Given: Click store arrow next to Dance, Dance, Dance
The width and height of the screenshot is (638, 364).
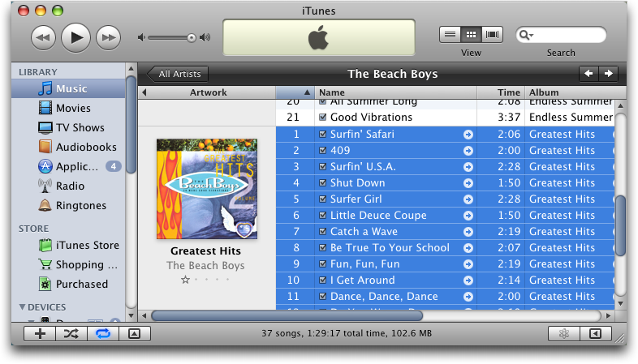Looking at the screenshot, I should [468, 297].
